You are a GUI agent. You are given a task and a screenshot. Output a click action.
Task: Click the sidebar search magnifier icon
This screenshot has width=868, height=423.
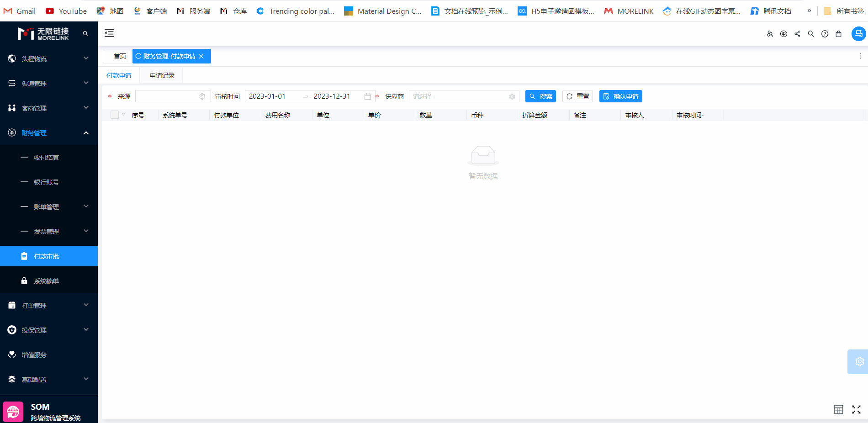tap(85, 34)
